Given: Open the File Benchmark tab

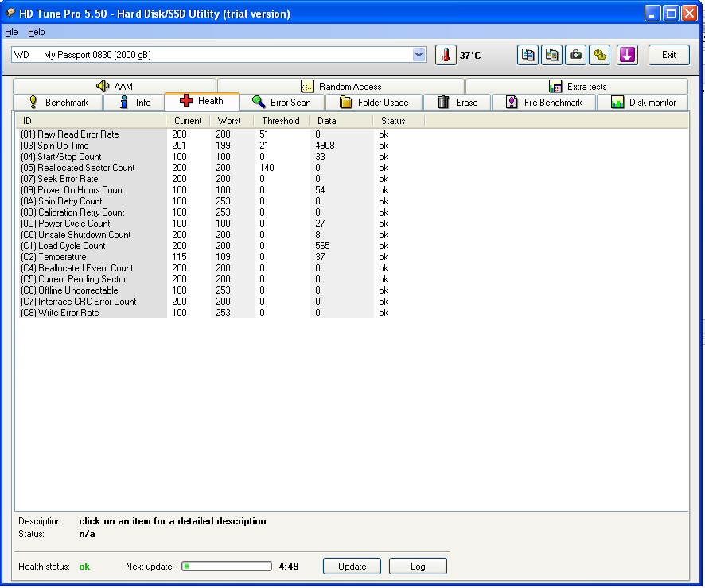Looking at the screenshot, I should [544, 102].
